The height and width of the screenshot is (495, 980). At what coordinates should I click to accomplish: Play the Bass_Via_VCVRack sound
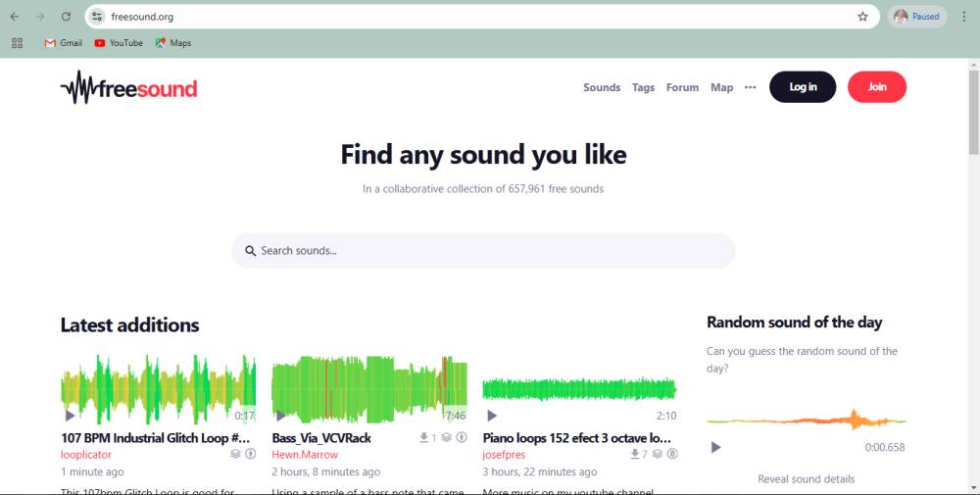pos(280,416)
